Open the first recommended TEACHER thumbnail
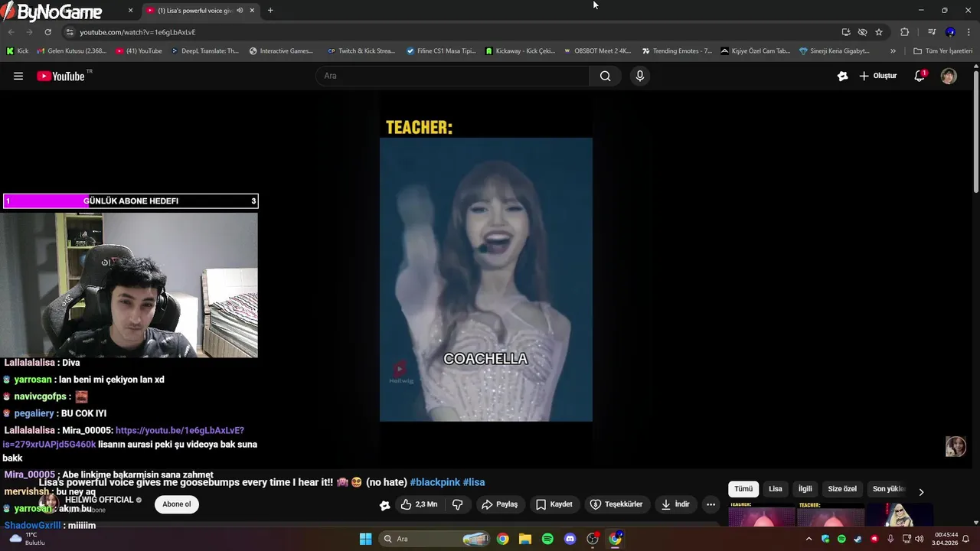The width and height of the screenshot is (980, 551). point(762,514)
